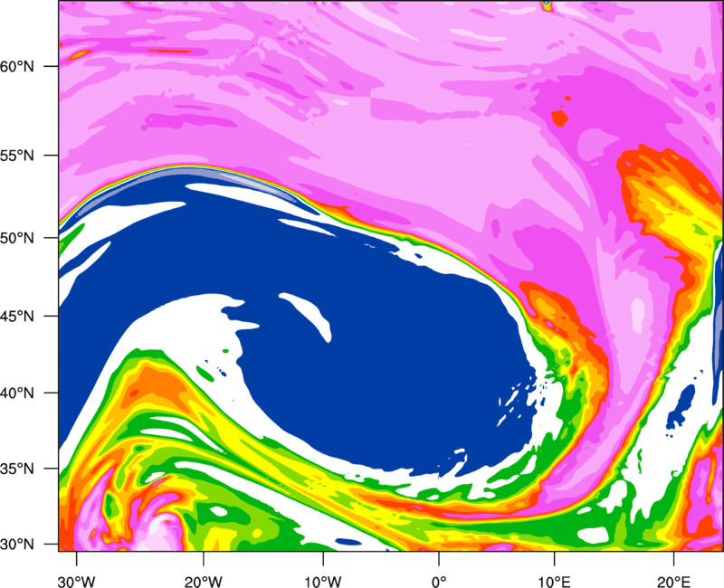The height and width of the screenshot is (588, 724).
Task: Click the 45°N latitude label
Action: [x=17, y=316]
